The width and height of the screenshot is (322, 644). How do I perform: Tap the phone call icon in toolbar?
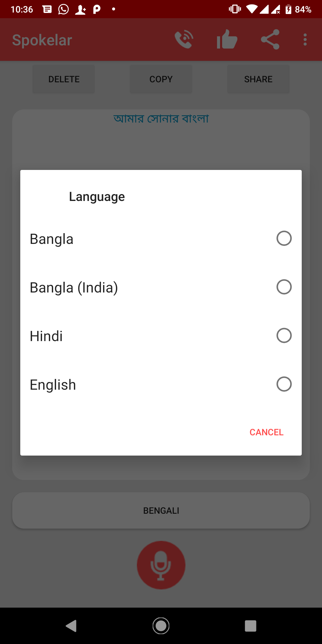(184, 39)
